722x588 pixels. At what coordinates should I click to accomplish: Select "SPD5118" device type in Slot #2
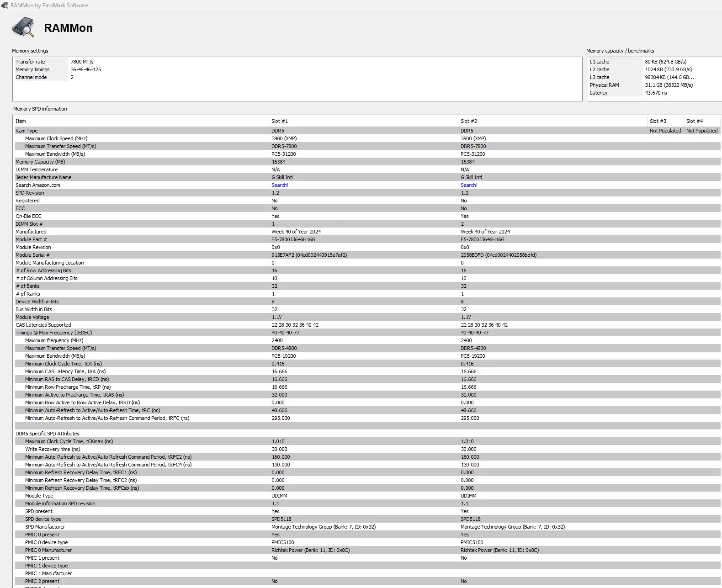click(471, 519)
